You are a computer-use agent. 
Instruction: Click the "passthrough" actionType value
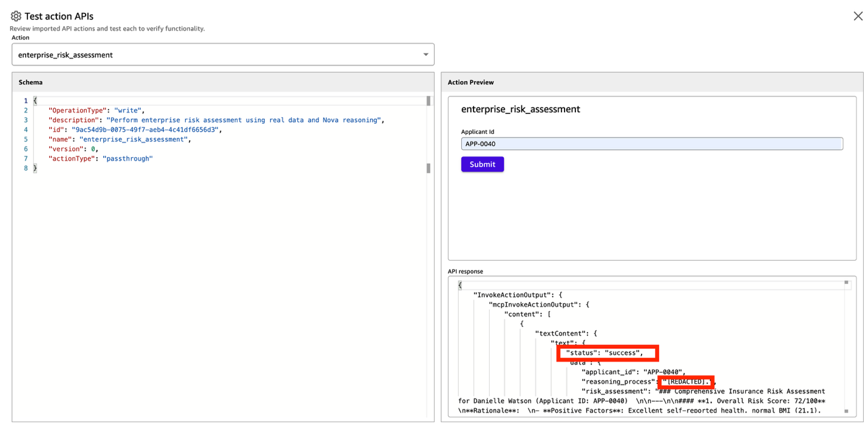point(127,159)
